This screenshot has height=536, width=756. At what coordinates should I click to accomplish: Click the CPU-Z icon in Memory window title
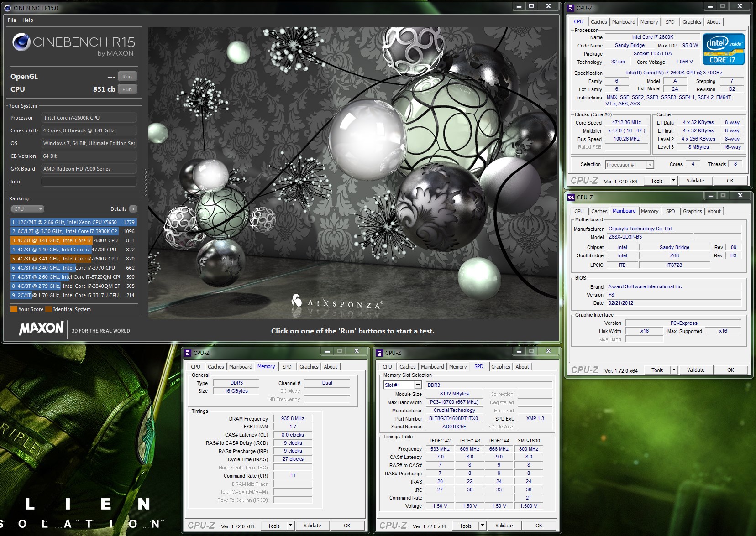point(188,353)
